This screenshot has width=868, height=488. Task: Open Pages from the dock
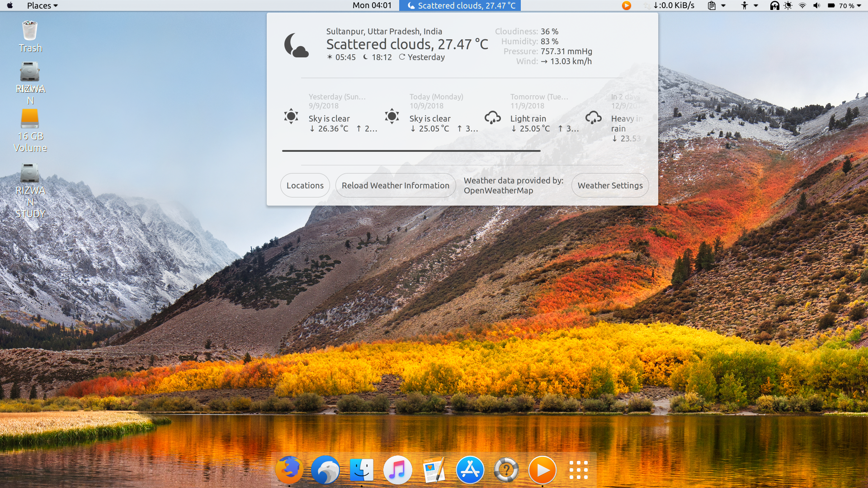434,470
